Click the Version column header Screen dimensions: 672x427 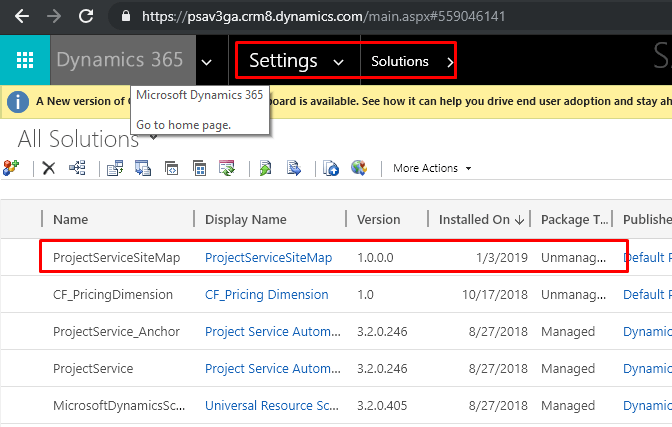point(379,219)
